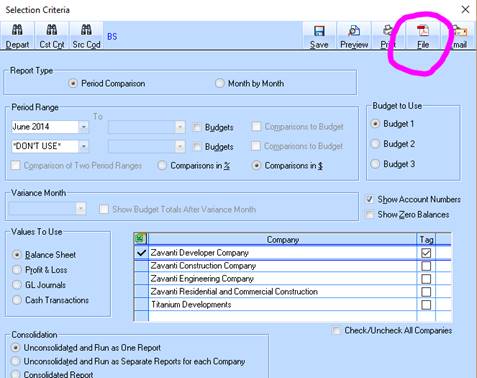Toggle Check/Uncheck All Companies checkbox

tap(337, 331)
